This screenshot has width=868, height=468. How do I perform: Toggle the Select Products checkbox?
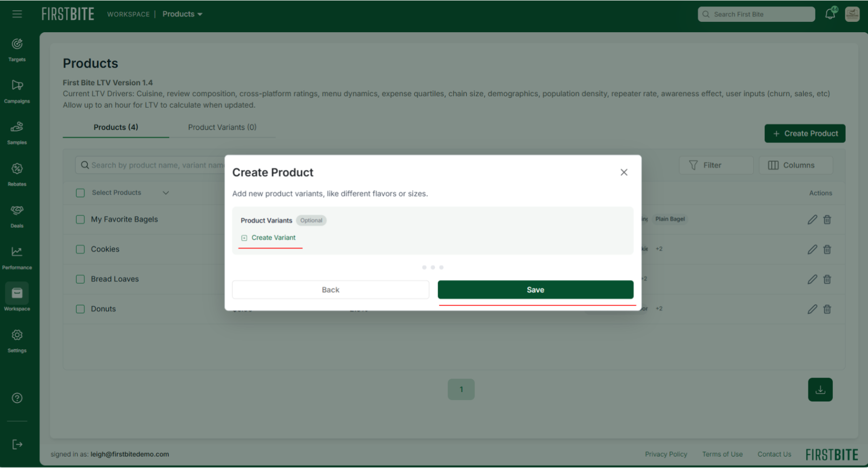[80, 193]
